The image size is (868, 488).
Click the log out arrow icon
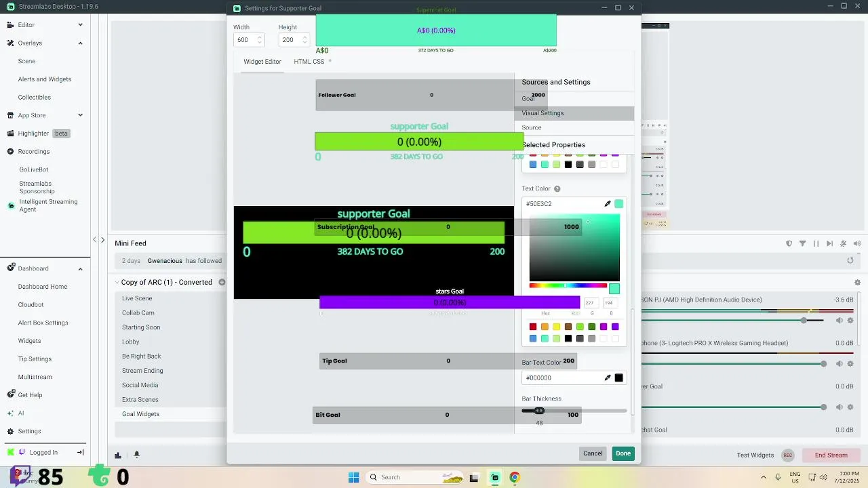click(x=80, y=453)
